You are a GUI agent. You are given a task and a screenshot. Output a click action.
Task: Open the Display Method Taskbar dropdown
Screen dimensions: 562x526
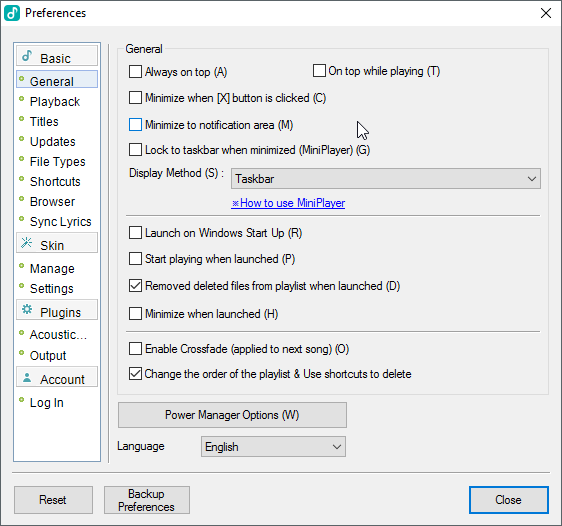coord(386,178)
